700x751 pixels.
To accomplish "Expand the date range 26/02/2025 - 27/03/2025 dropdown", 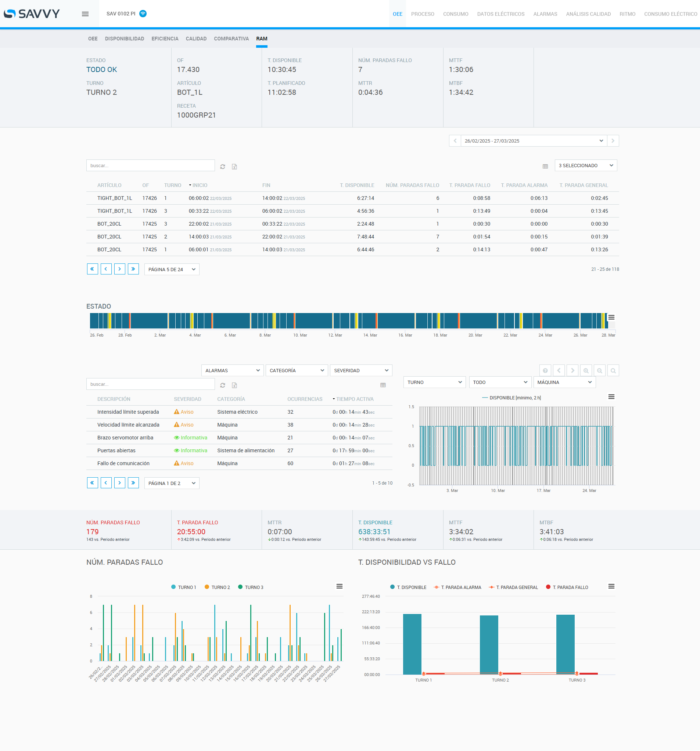I will click(x=534, y=141).
